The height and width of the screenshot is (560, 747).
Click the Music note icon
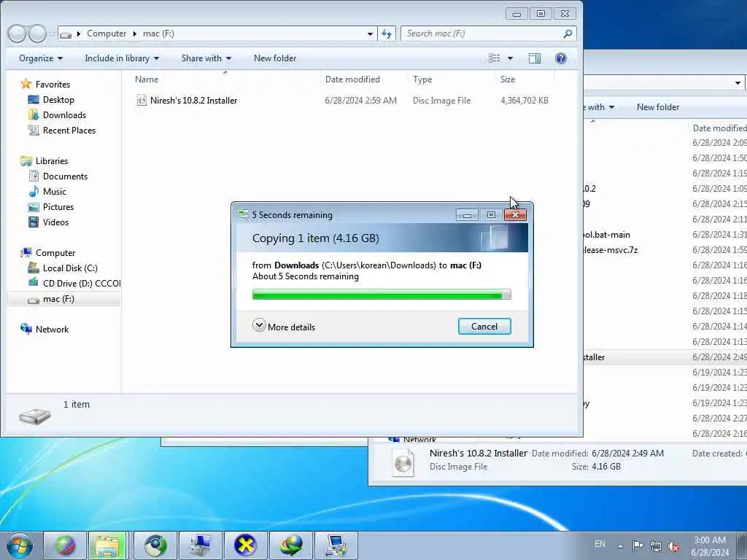[34, 192]
